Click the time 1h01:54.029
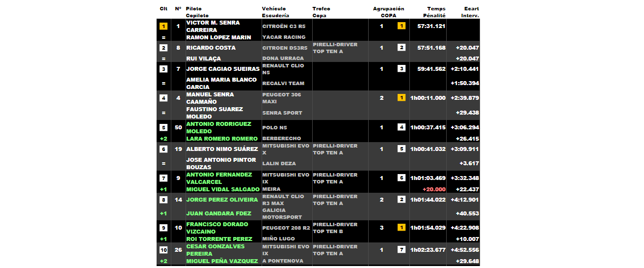Viewport: 644px width, 268px height. (x=428, y=228)
